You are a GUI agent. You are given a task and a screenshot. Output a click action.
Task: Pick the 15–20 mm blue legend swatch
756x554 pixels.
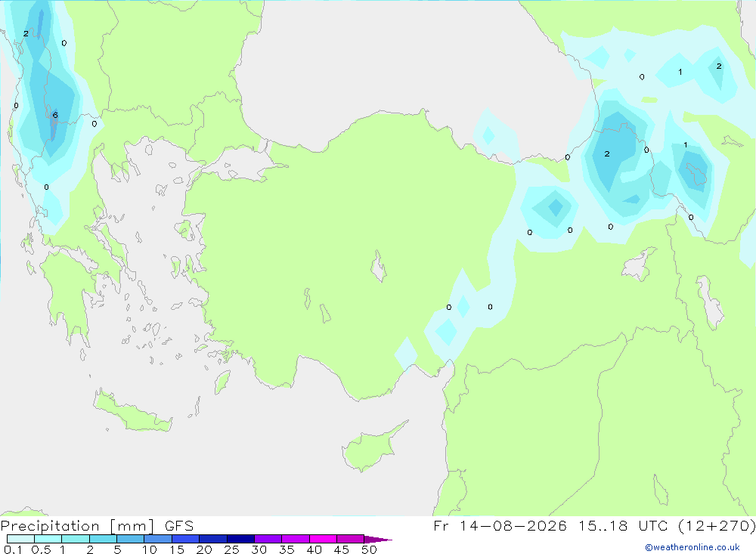click(x=186, y=539)
